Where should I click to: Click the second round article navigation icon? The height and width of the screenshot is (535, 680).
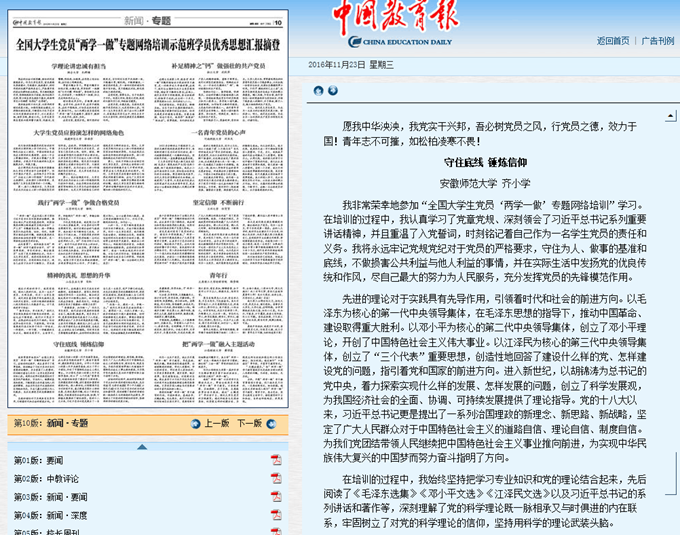tap(331, 90)
